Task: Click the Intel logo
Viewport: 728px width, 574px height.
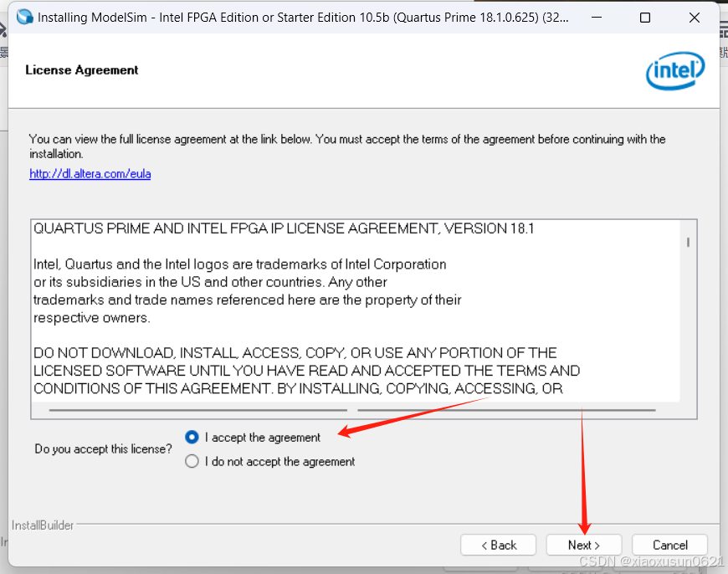Action: [x=675, y=70]
